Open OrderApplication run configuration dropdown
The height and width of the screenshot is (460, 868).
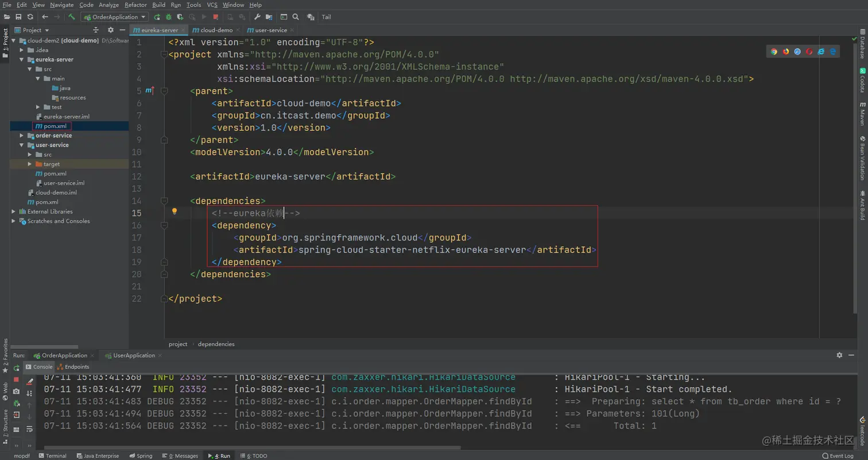click(115, 17)
